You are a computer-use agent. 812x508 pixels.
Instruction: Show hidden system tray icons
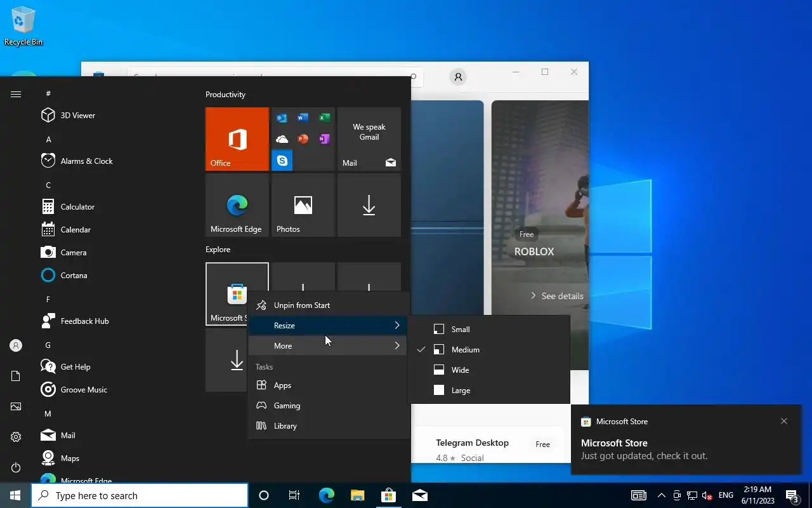point(661,495)
